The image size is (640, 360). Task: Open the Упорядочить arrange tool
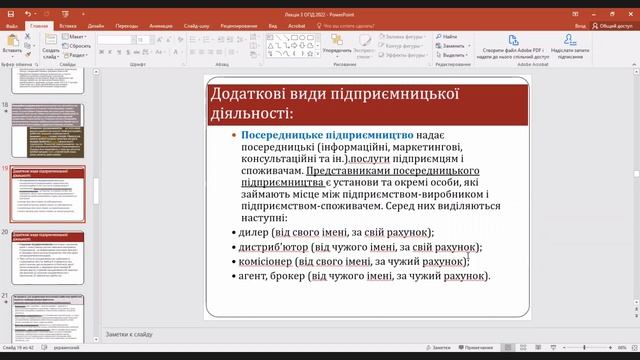pyautogui.click(x=337, y=44)
